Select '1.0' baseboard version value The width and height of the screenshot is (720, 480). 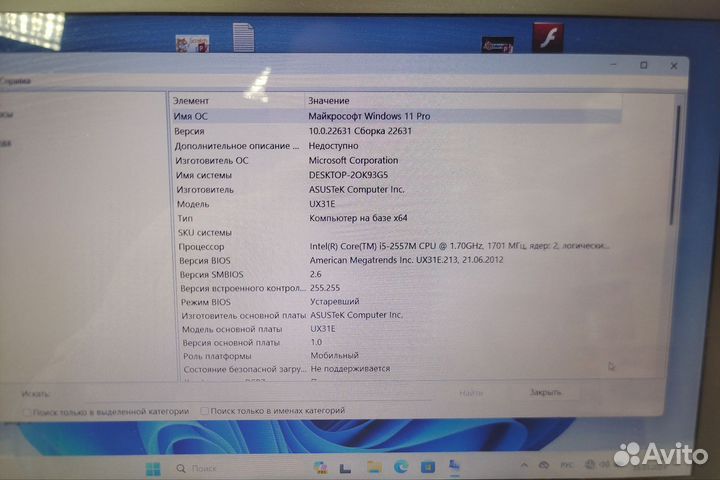click(x=316, y=342)
